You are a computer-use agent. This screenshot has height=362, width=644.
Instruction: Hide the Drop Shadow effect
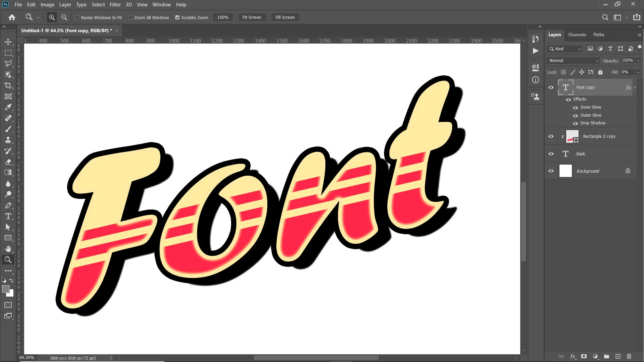point(575,123)
